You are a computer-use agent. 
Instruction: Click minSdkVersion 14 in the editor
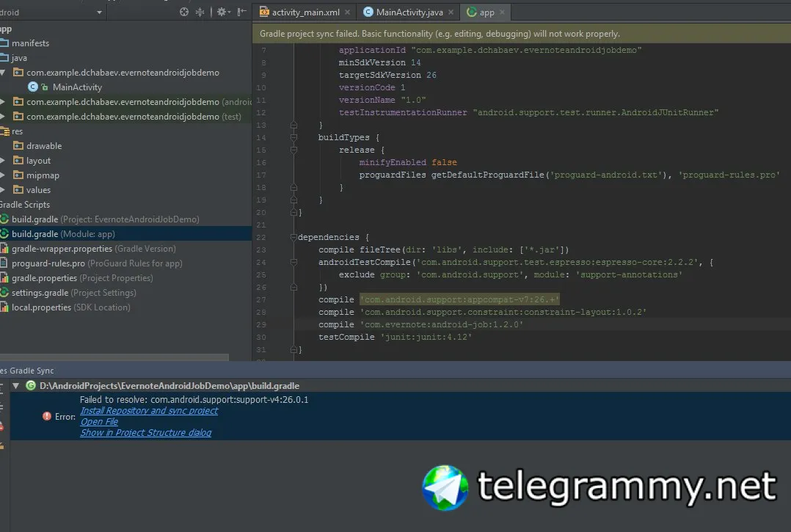379,62
